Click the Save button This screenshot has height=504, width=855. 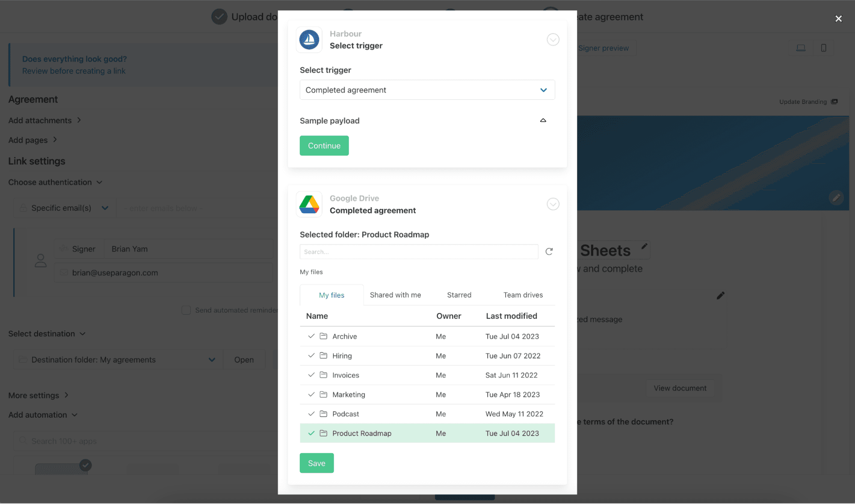click(x=317, y=463)
